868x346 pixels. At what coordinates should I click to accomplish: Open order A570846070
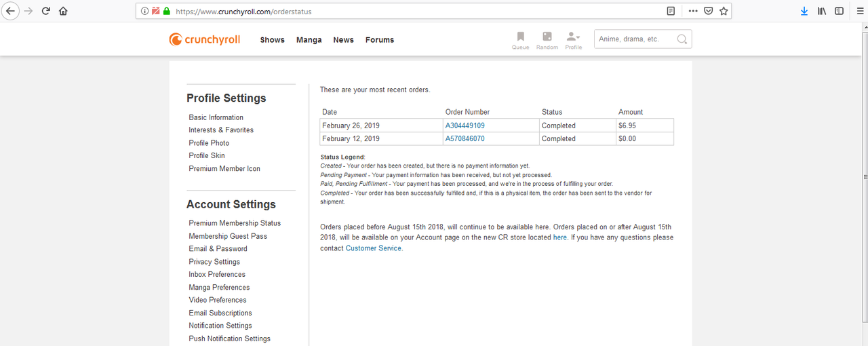(x=465, y=138)
